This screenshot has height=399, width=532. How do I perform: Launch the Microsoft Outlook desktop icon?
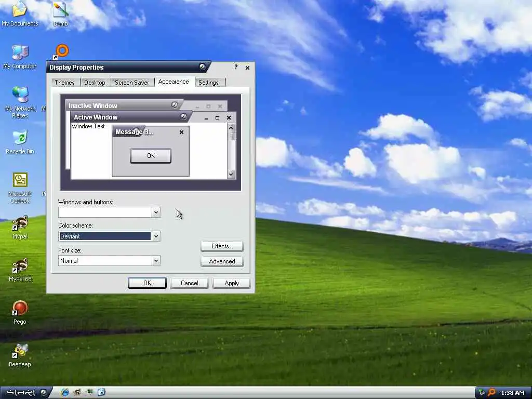(20, 188)
